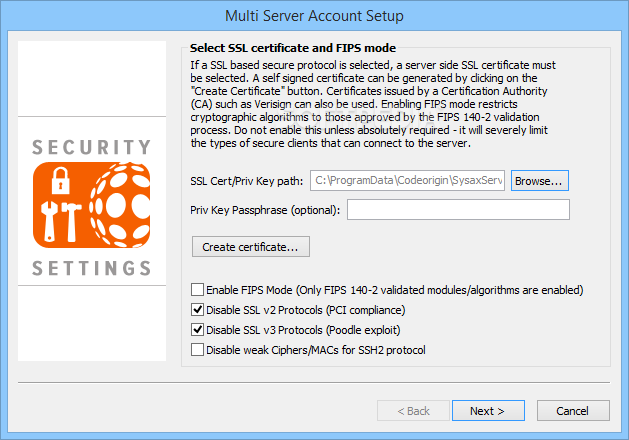Check Disable weak Ciphers/MACs for SSH2
This screenshot has width=629, height=440.
pyautogui.click(x=197, y=350)
